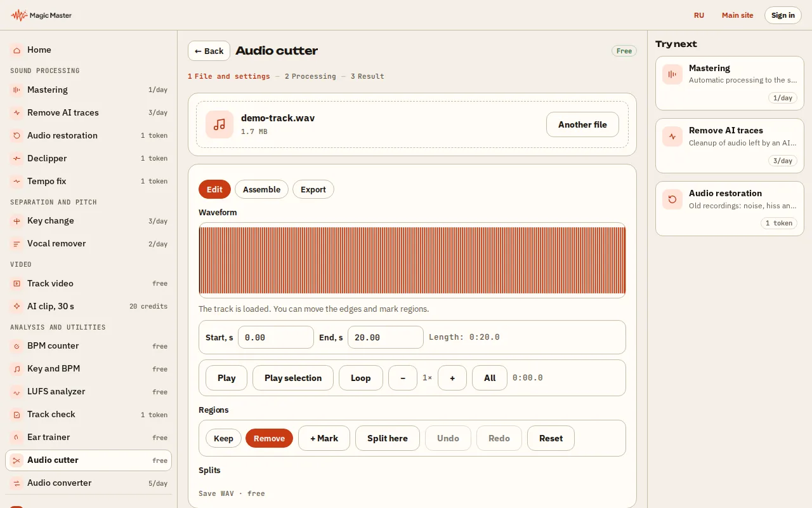Increase playback speed with plus button
Image resolution: width=812 pixels, height=508 pixels.
[452, 378]
